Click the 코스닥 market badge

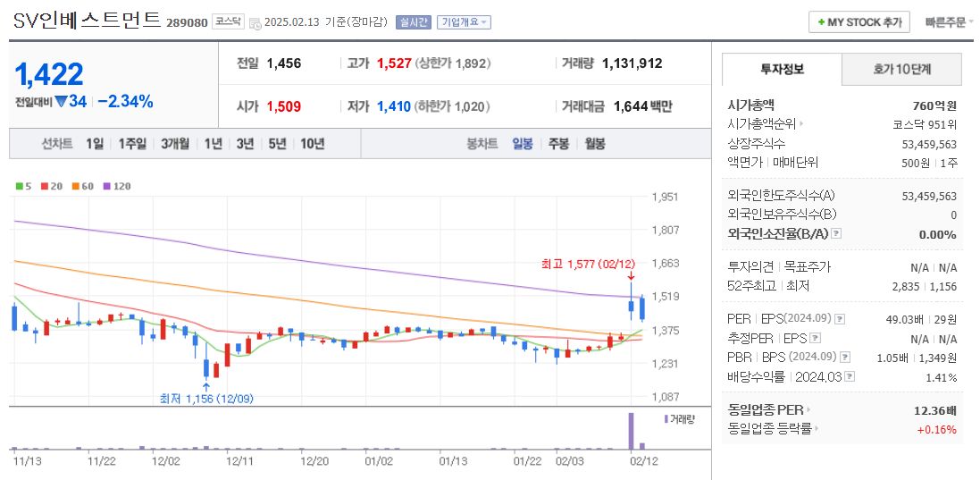click(x=228, y=21)
